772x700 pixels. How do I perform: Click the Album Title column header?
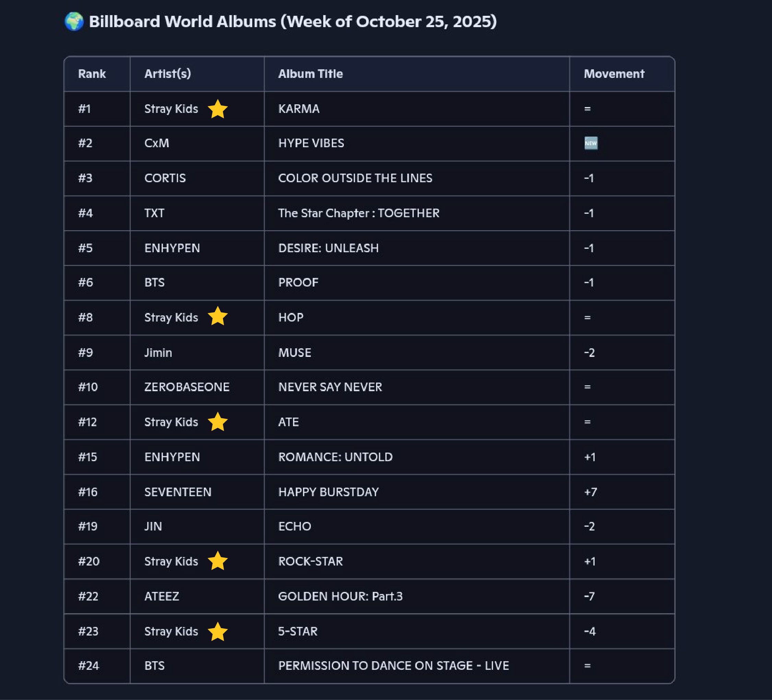[310, 74]
